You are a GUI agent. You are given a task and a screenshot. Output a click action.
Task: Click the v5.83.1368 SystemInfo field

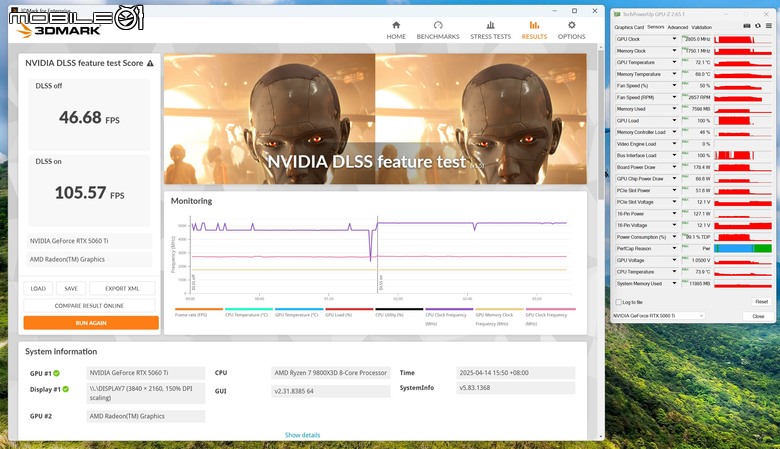pyautogui.click(x=515, y=387)
